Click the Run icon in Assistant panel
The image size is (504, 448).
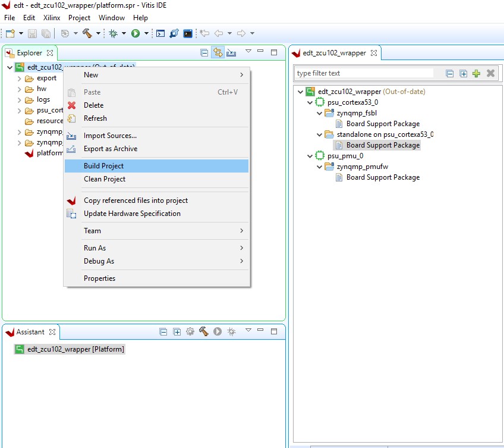click(x=218, y=331)
